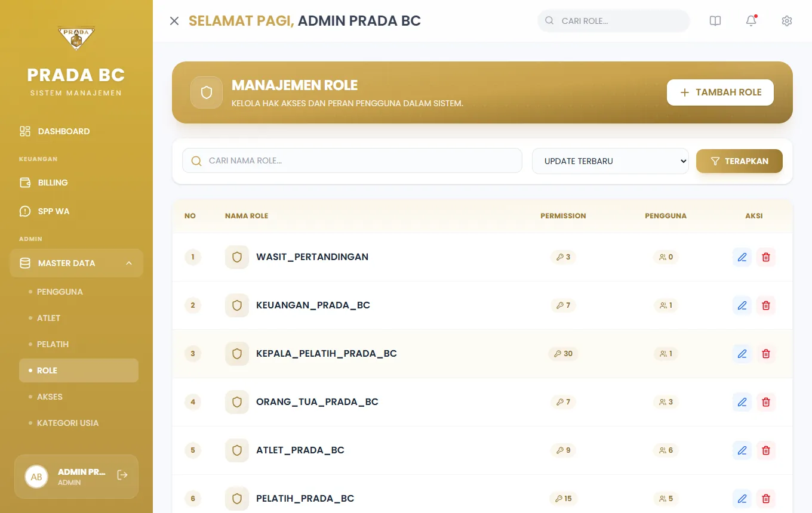
Task: Open Kategori Usia under Master Data
Action: 79,423
